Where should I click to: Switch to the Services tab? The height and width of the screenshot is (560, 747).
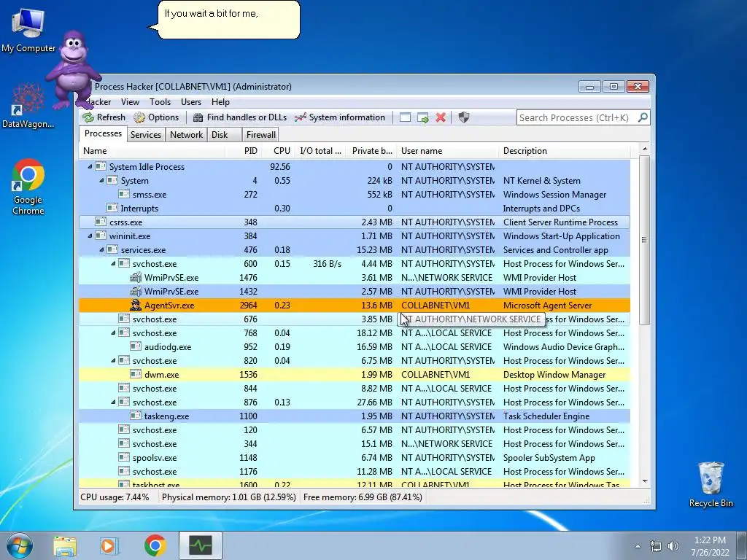tap(146, 135)
